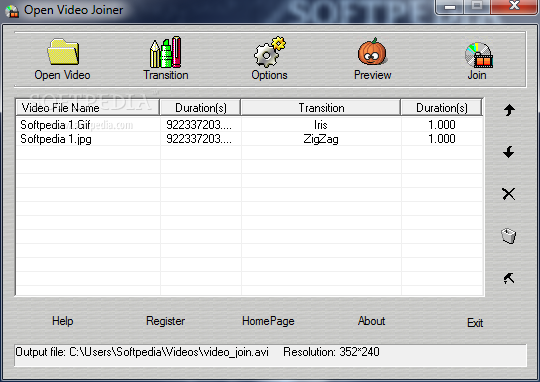Close the Open Video Joiner window

point(515,6)
